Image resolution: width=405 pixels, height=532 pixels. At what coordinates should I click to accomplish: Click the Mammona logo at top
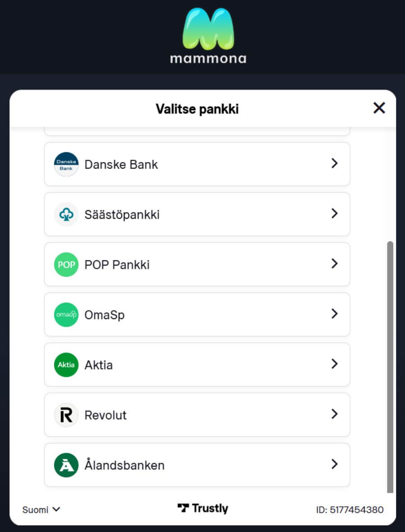pyautogui.click(x=208, y=36)
